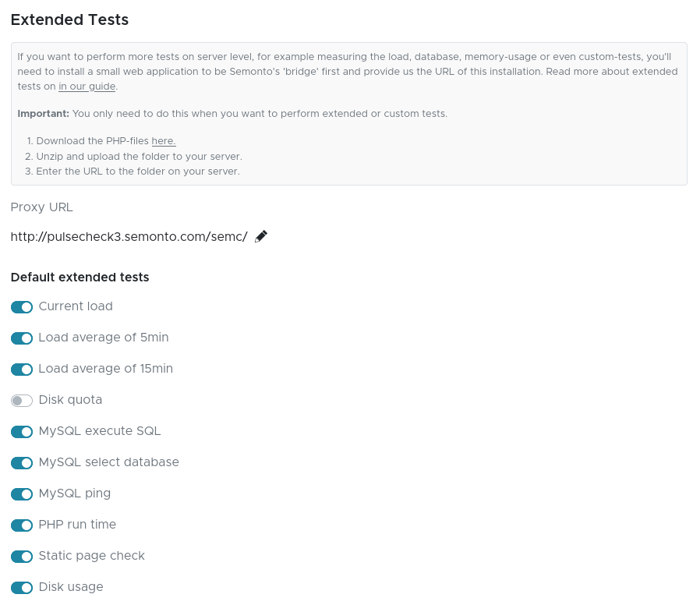
Task: Toggle off Load average of 15min
Action: tap(22, 370)
